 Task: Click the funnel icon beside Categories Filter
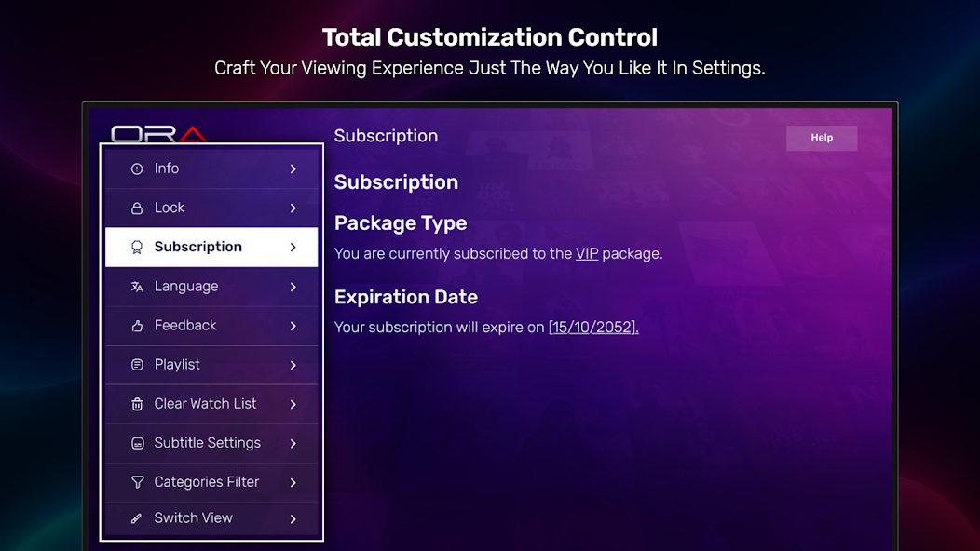(x=137, y=482)
